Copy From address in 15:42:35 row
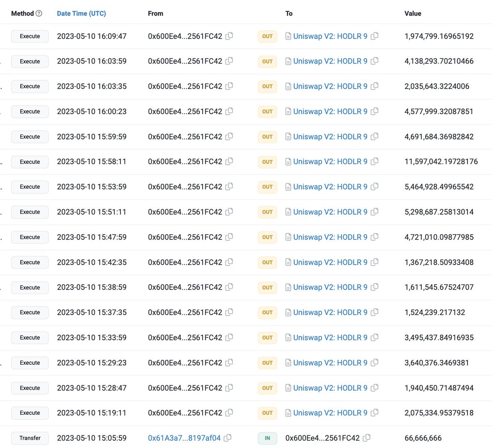 (x=229, y=262)
